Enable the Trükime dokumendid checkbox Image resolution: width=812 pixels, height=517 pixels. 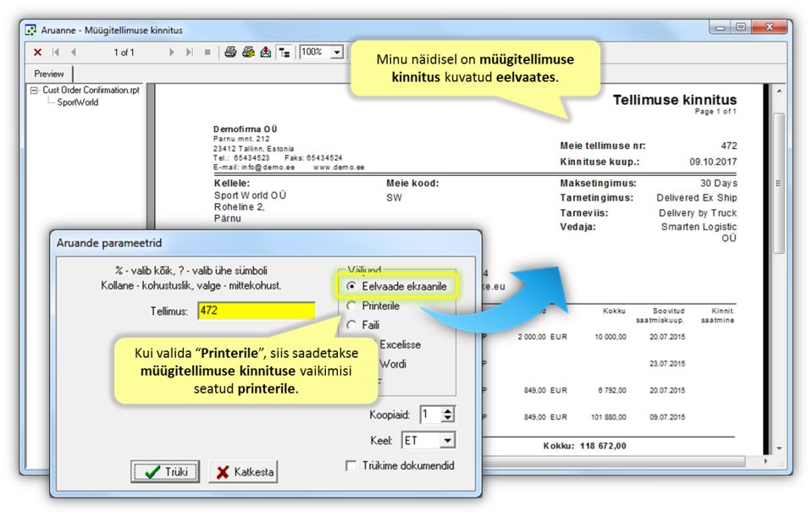click(x=351, y=465)
